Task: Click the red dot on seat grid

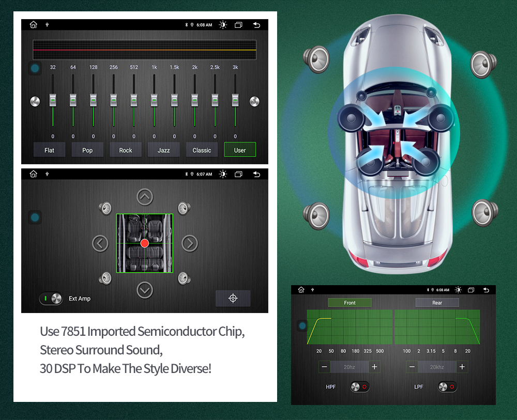Action: 145,243
